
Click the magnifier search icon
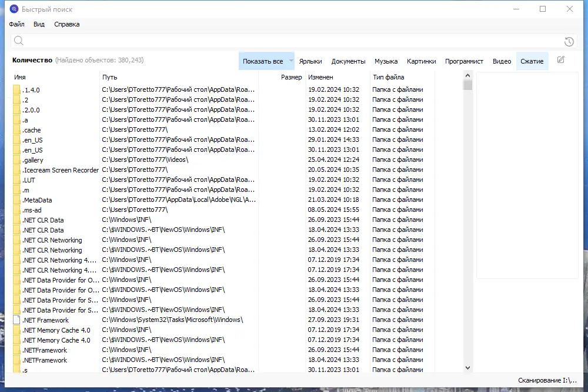tap(18, 41)
